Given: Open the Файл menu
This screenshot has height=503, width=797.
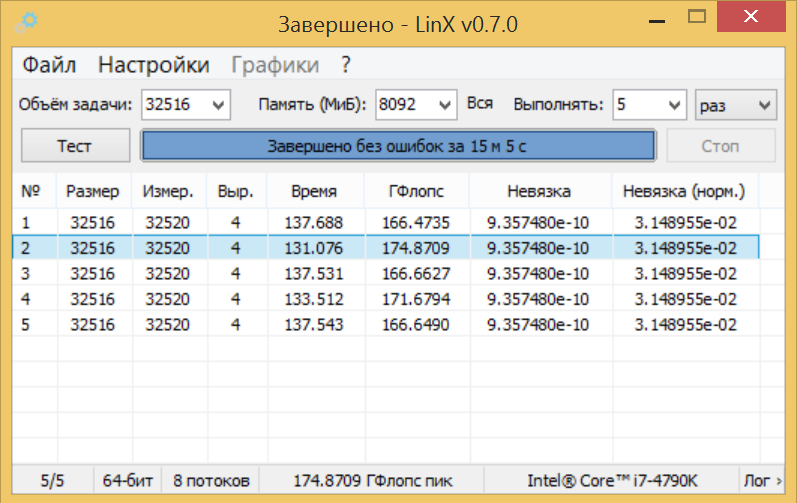Looking at the screenshot, I should coord(49,65).
